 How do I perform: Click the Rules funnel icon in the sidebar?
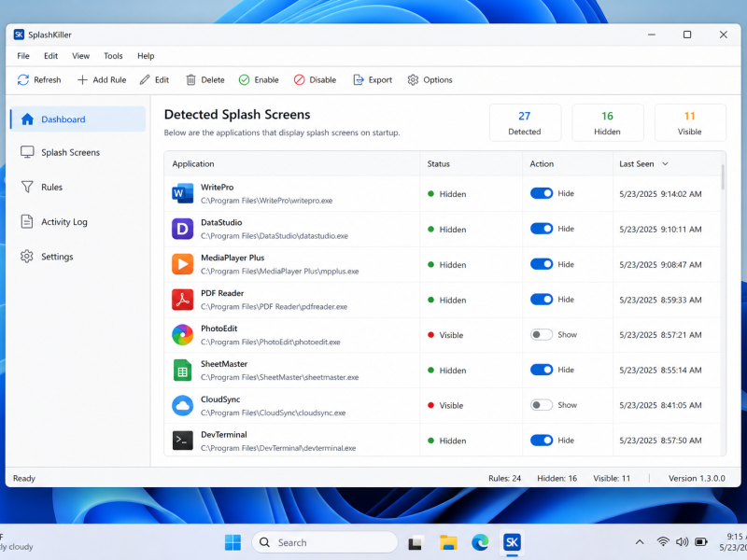pyautogui.click(x=27, y=187)
